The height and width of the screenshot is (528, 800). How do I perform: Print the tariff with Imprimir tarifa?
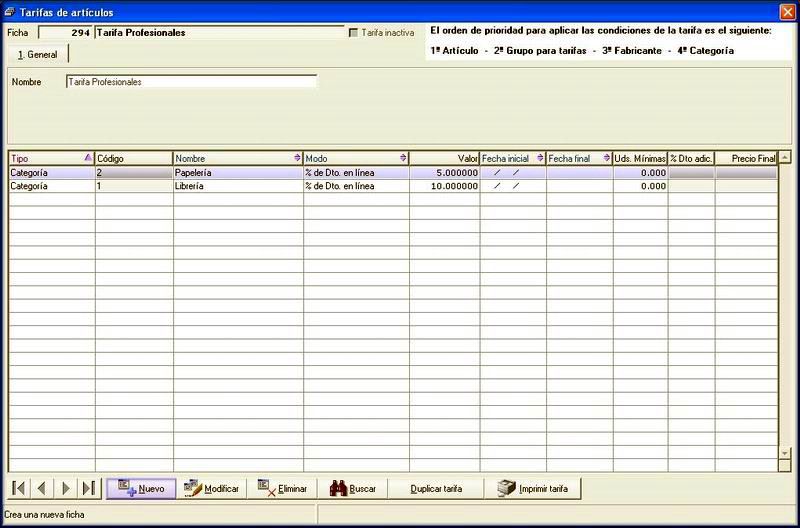tap(533, 488)
